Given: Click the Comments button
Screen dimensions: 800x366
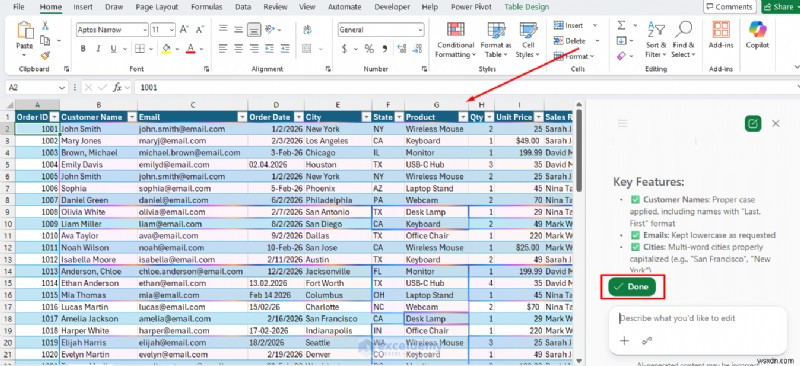Looking at the screenshot, I should (x=729, y=7).
